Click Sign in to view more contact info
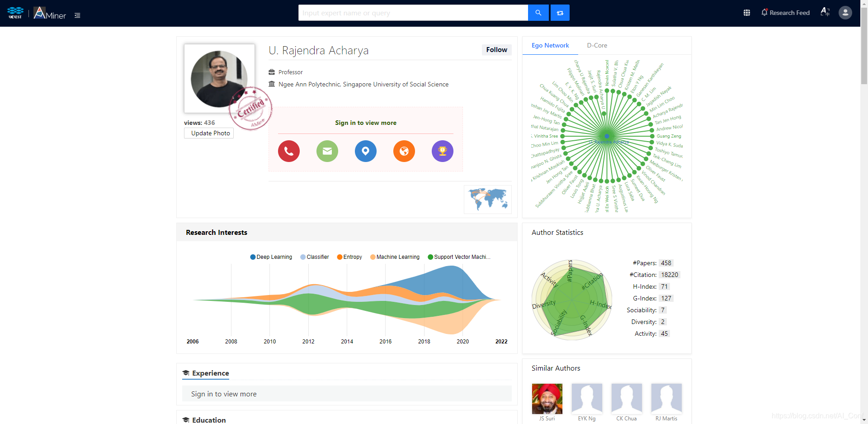This screenshot has height=424, width=868. 366,123
